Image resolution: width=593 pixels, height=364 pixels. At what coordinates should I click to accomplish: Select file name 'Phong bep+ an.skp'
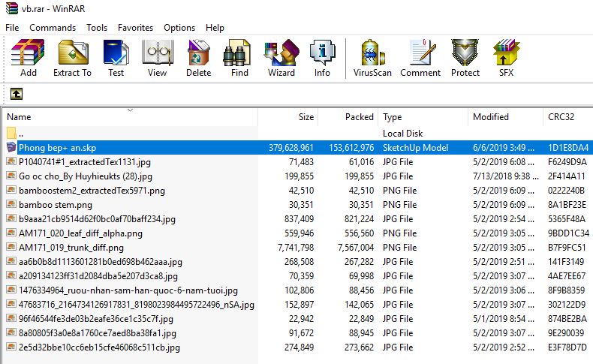(58, 148)
